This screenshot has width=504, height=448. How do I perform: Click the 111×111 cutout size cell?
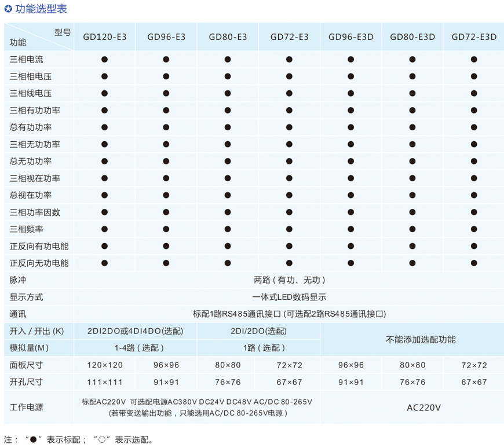(x=105, y=382)
